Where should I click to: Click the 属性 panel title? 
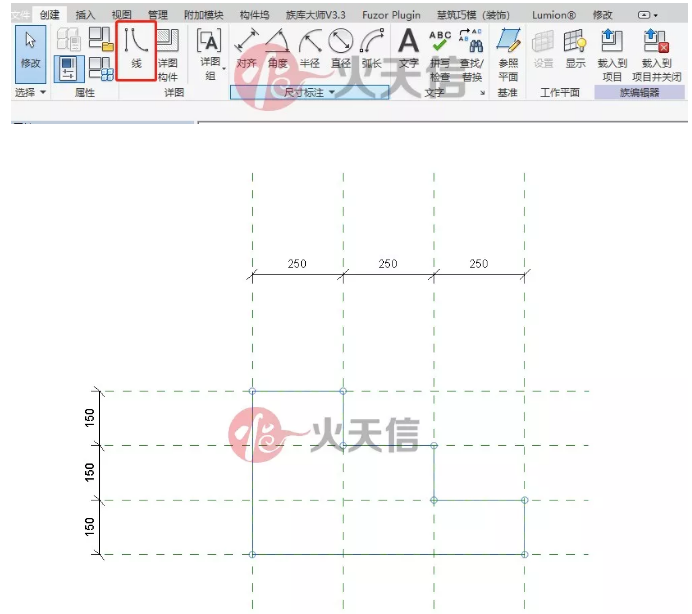85,93
